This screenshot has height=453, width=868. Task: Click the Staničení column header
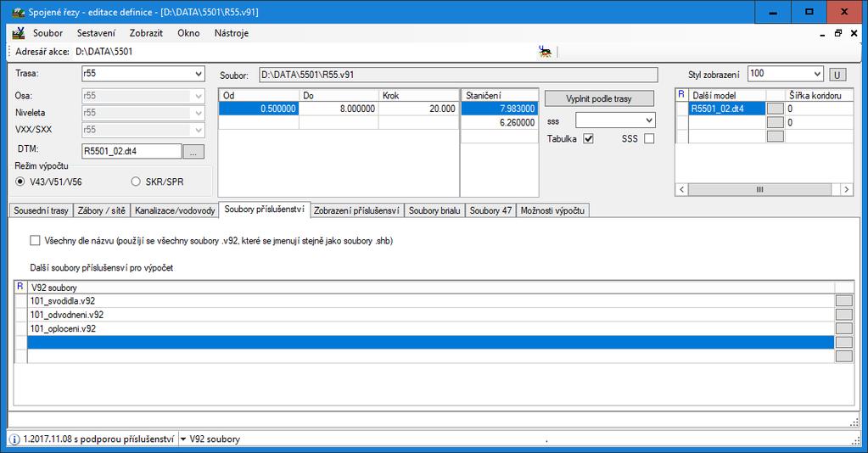[499, 95]
